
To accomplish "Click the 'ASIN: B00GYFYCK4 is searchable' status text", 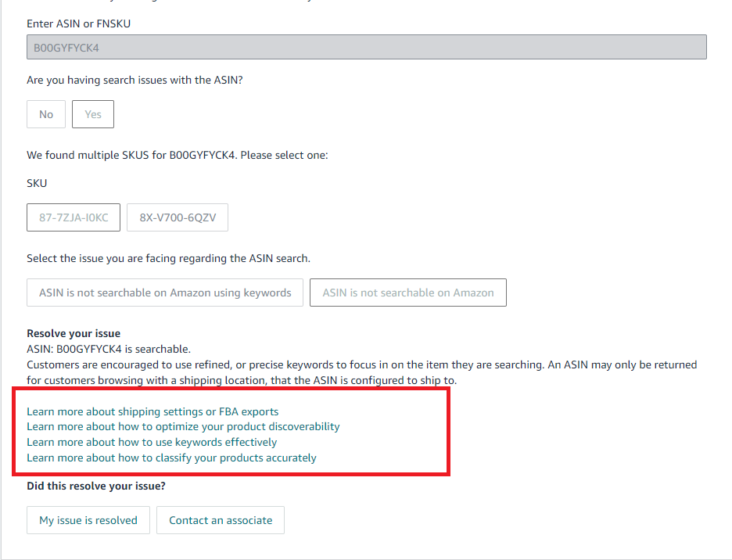I will pyautogui.click(x=109, y=349).
